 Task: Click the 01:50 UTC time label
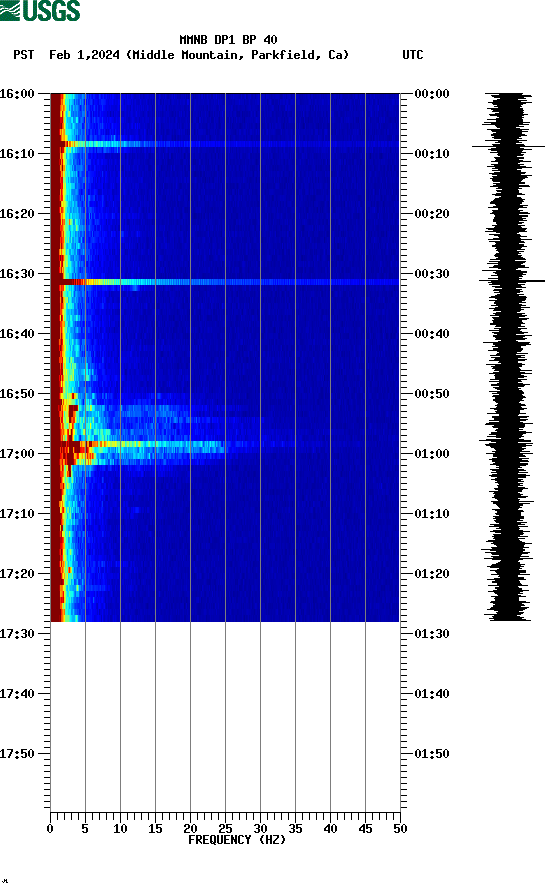click(432, 754)
